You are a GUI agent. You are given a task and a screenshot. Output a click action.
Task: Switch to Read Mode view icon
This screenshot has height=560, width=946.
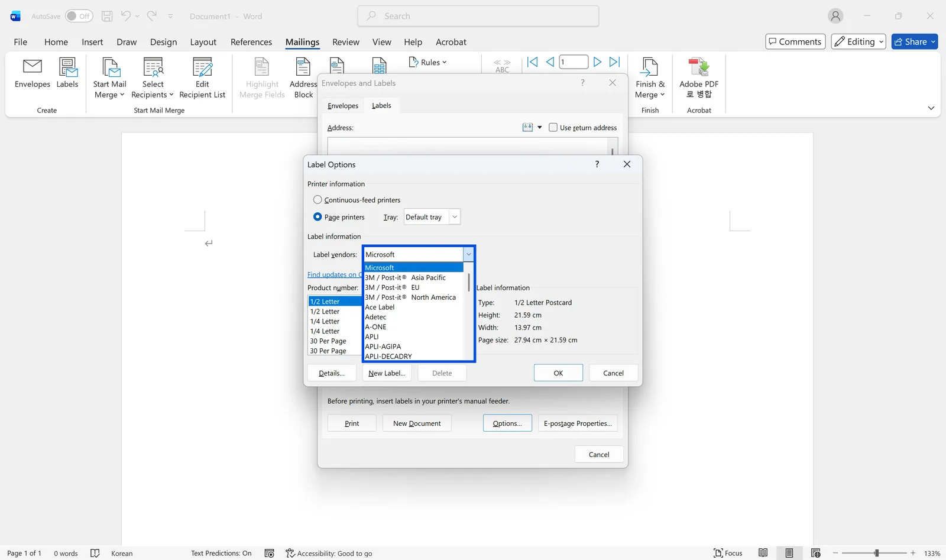point(763,553)
